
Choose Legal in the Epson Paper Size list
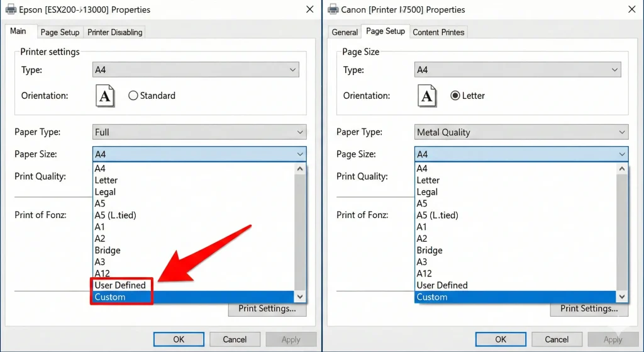pyautogui.click(x=194, y=192)
